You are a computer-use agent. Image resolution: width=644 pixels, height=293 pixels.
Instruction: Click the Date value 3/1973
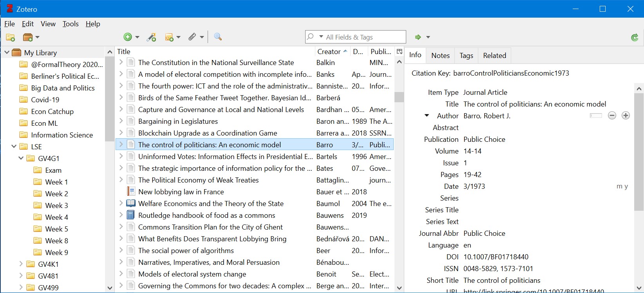(x=474, y=186)
